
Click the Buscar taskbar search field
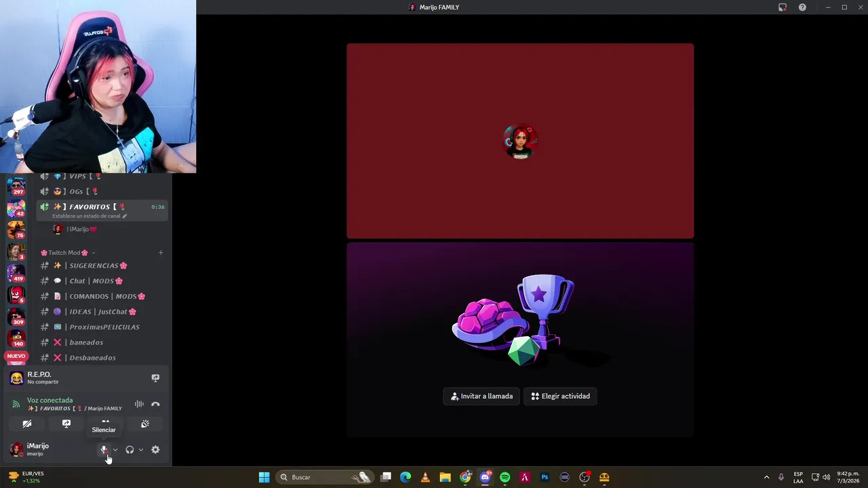(x=325, y=477)
